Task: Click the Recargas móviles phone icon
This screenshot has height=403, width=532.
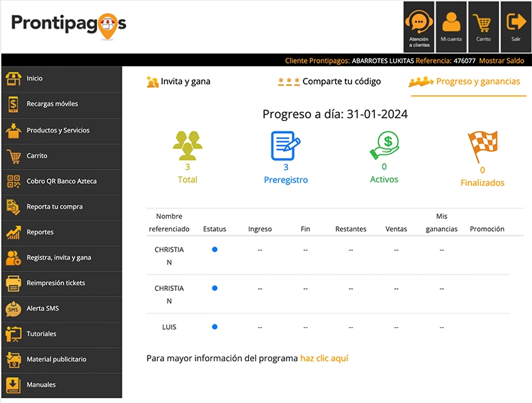Action: click(x=13, y=104)
